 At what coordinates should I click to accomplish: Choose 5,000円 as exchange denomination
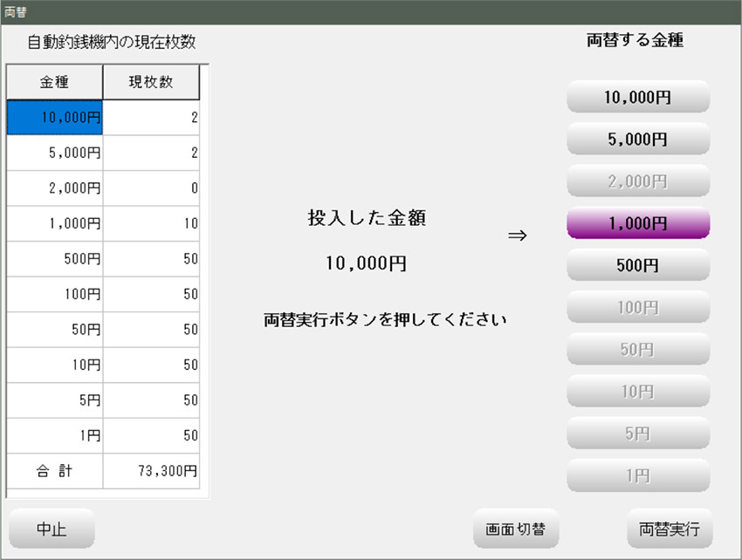point(638,140)
